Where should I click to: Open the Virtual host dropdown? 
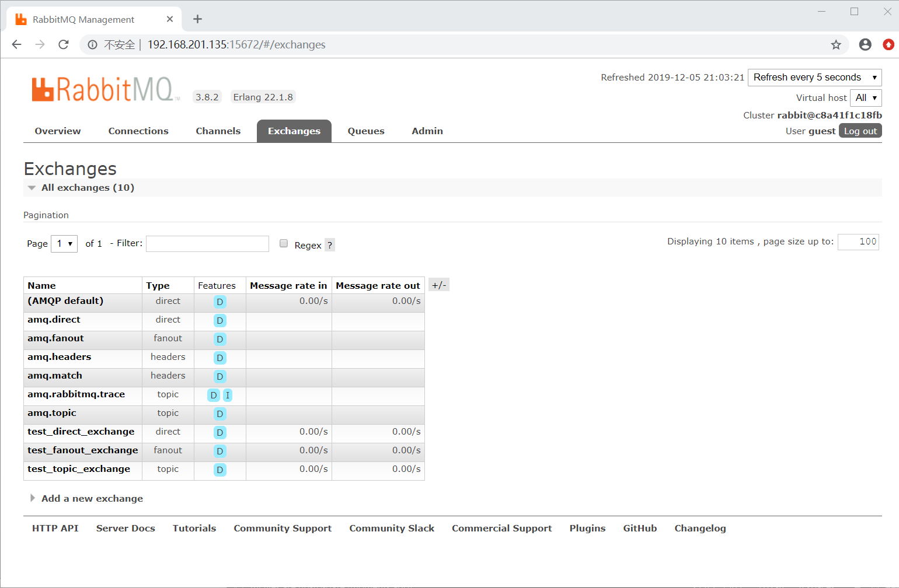[866, 97]
